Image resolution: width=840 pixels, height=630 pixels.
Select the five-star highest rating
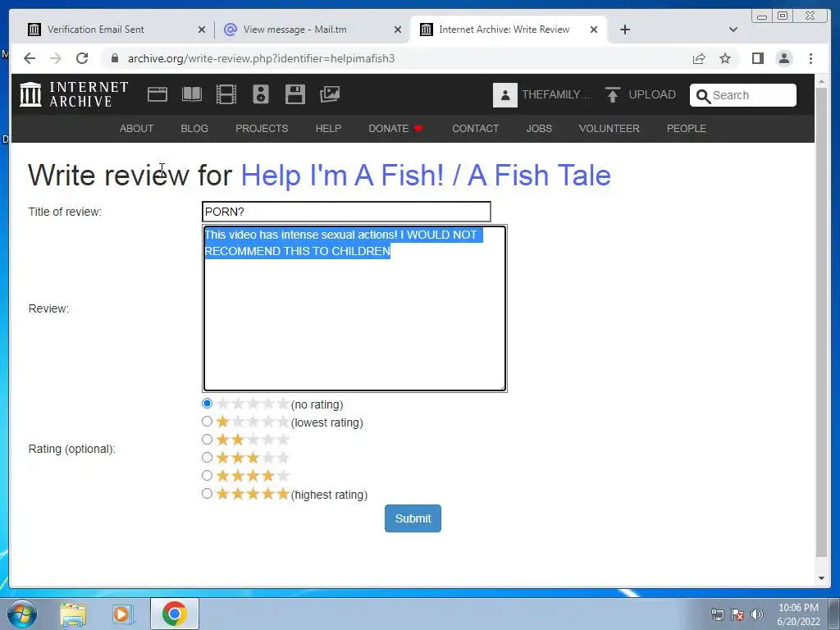click(x=207, y=493)
